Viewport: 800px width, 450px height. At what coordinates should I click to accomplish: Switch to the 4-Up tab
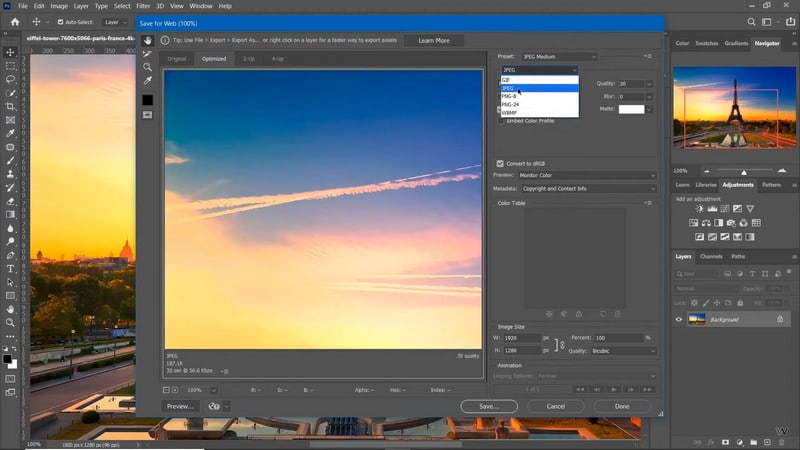pos(278,59)
